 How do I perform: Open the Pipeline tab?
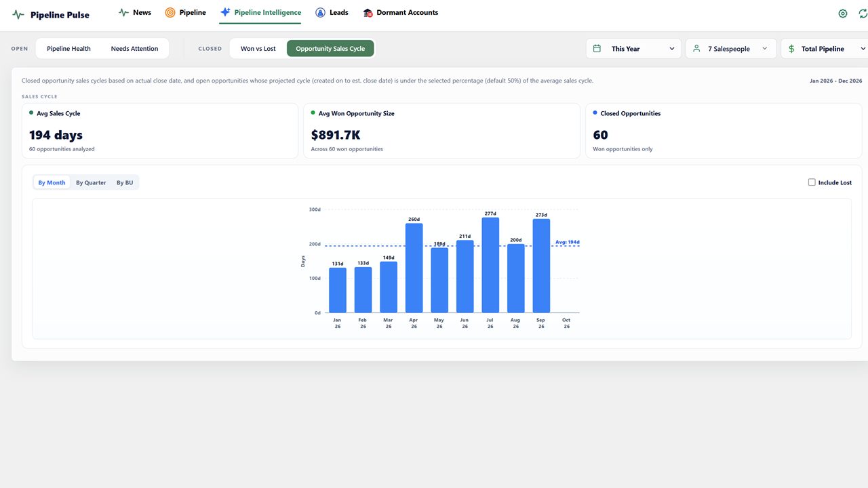point(186,12)
